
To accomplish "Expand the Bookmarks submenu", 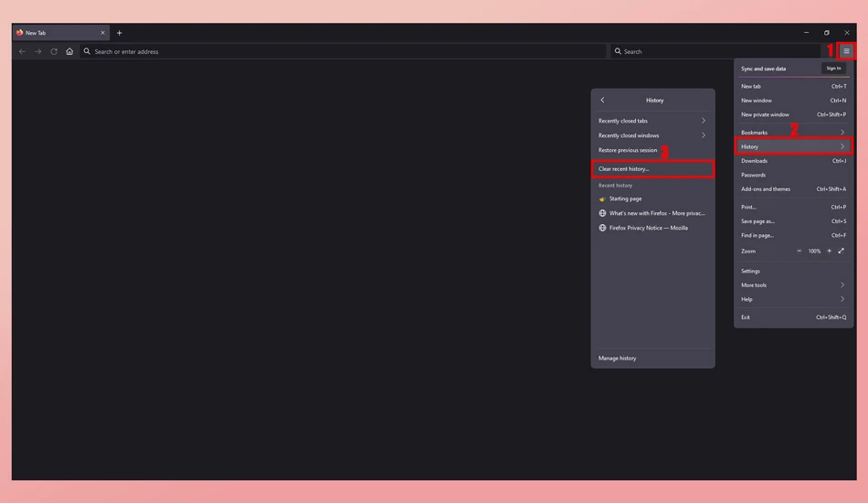I will pos(793,133).
